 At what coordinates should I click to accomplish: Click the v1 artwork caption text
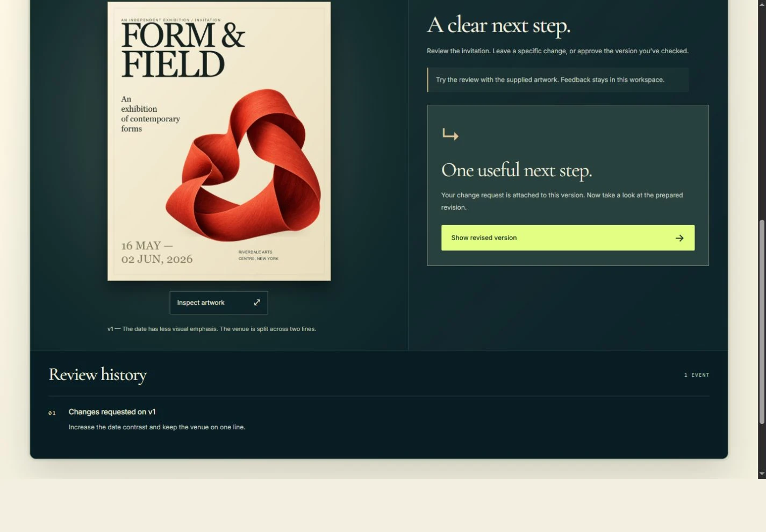[x=212, y=329]
